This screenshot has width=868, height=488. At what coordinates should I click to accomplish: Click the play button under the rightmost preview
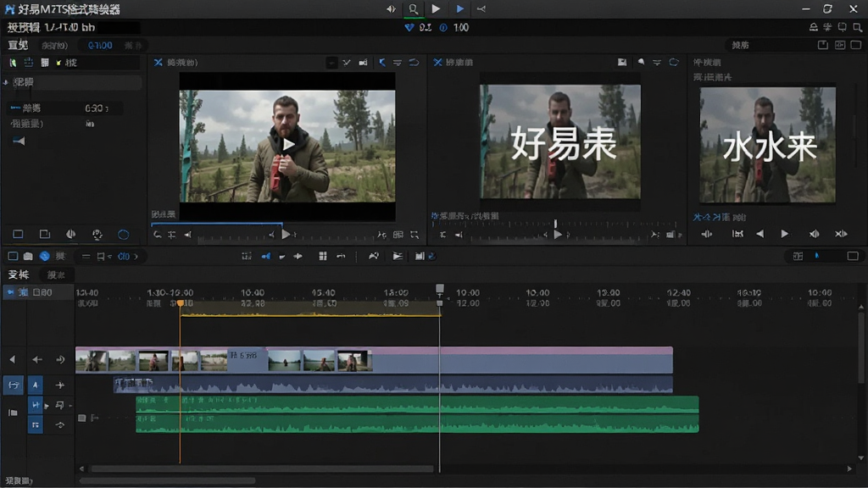(784, 234)
